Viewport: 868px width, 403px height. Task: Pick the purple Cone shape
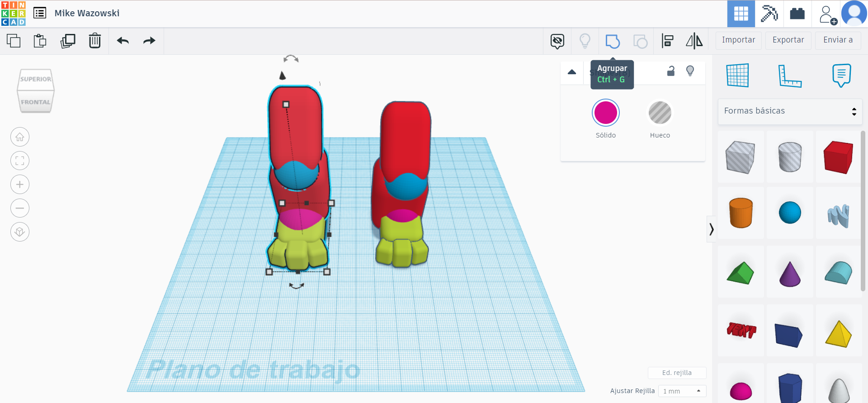click(x=790, y=274)
